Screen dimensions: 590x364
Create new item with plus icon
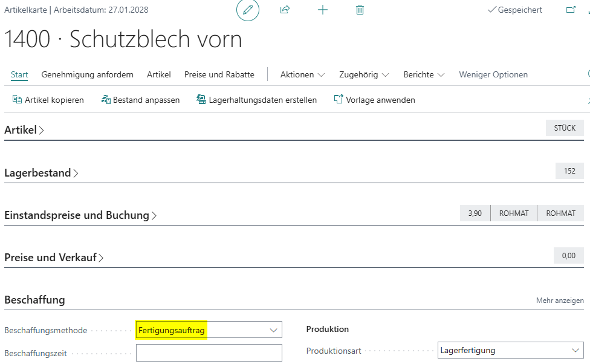pos(322,10)
